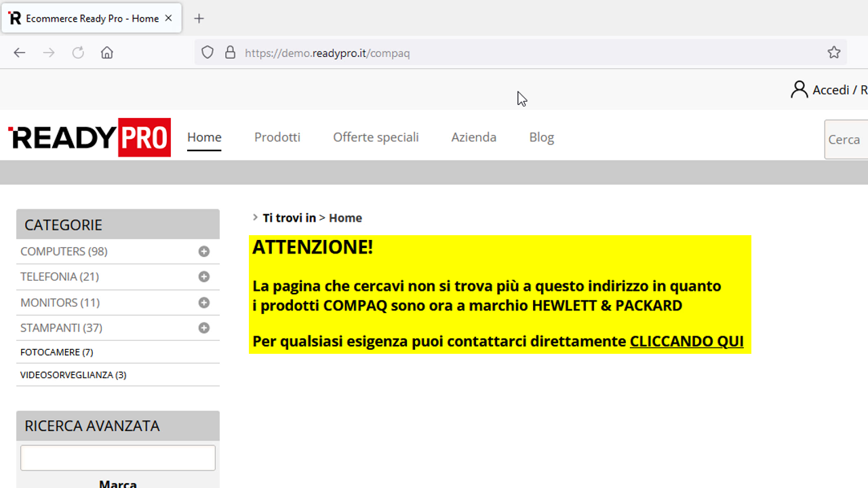Open the COMPUTERS (98) category
The width and height of the screenshot is (868, 488).
point(64,251)
